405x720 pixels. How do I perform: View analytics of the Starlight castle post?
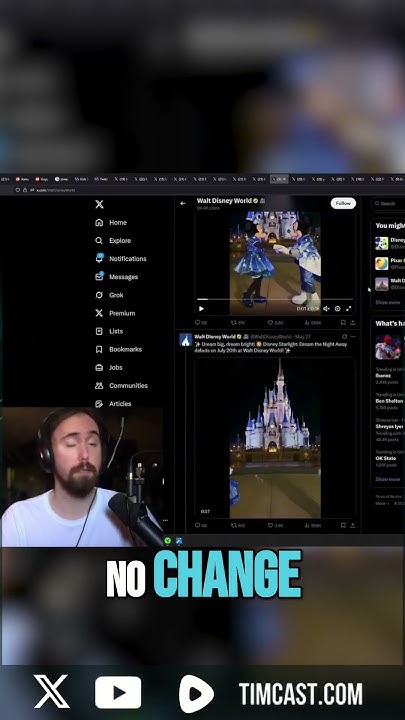tap(312, 525)
